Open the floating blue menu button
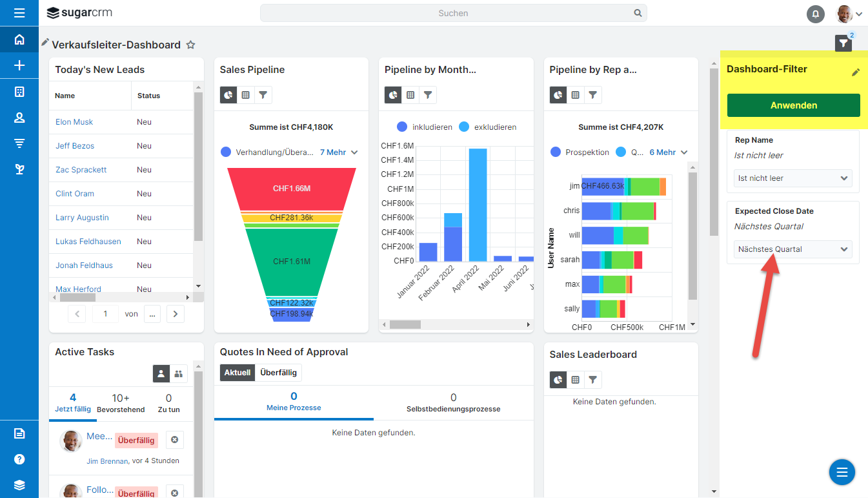The image size is (868, 498). [x=842, y=472]
